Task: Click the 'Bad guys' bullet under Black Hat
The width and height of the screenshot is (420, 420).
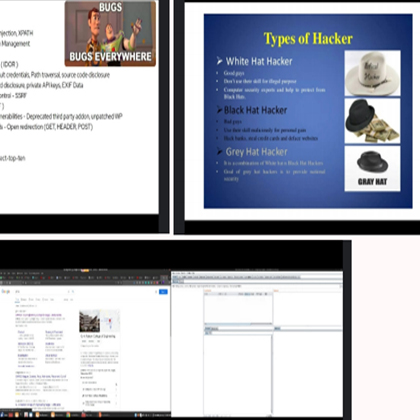Action: (233, 122)
